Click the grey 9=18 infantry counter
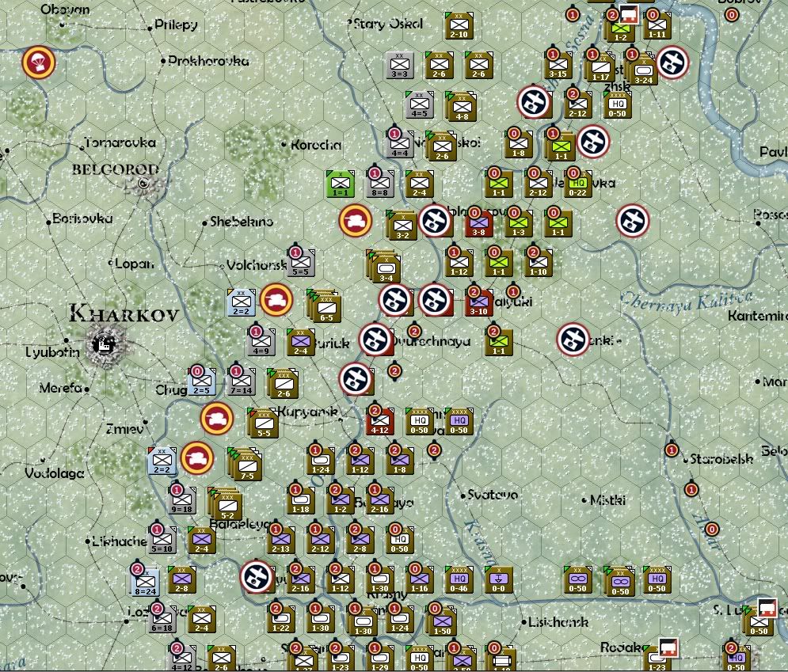This screenshot has height=672, width=788. [x=182, y=499]
